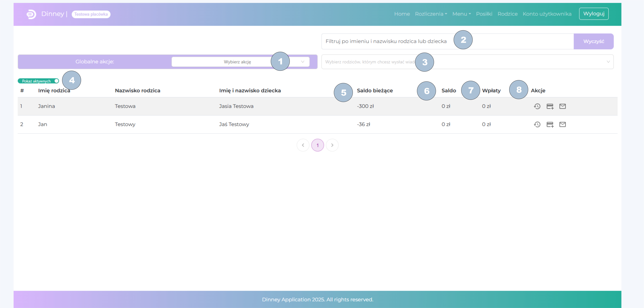This screenshot has width=644, height=308.
Task: Open payment history for Janina Testowa
Action: [x=537, y=106]
